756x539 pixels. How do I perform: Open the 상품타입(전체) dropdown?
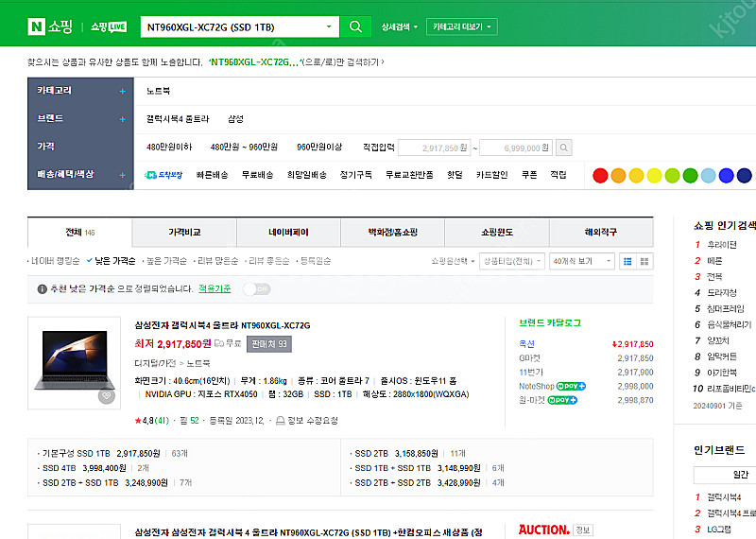pyautogui.click(x=512, y=262)
